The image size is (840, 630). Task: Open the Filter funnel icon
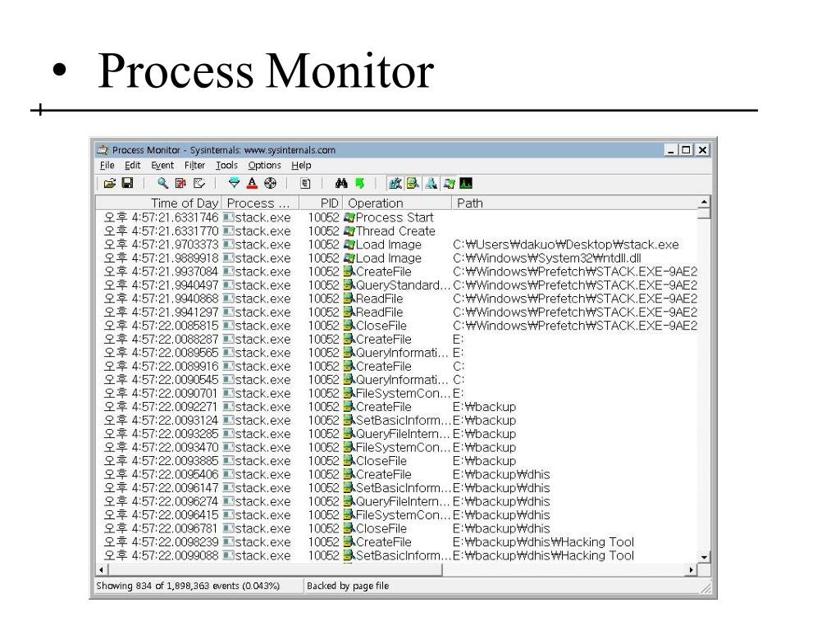pyautogui.click(x=234, y=183)
